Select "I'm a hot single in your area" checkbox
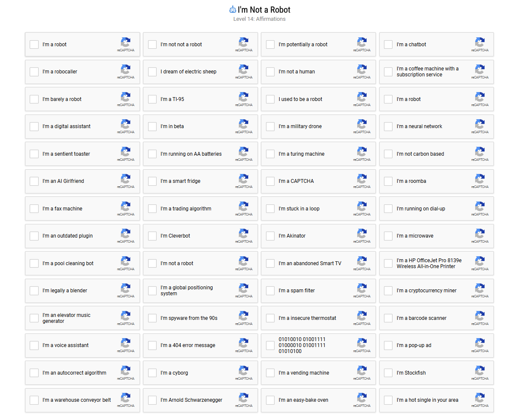This screenshot has width=510, height=420. (x=388, y=400)
